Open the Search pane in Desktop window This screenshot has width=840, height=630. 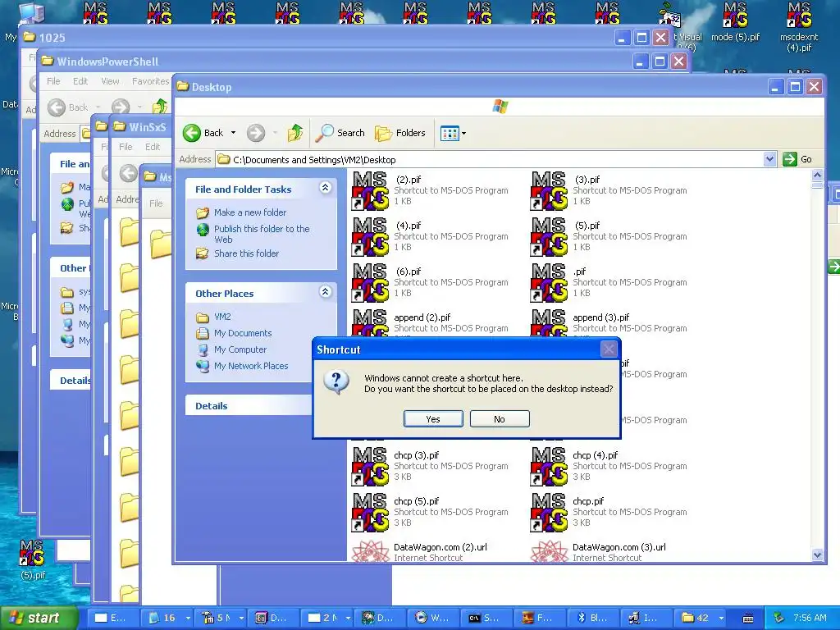click(340, 133)
